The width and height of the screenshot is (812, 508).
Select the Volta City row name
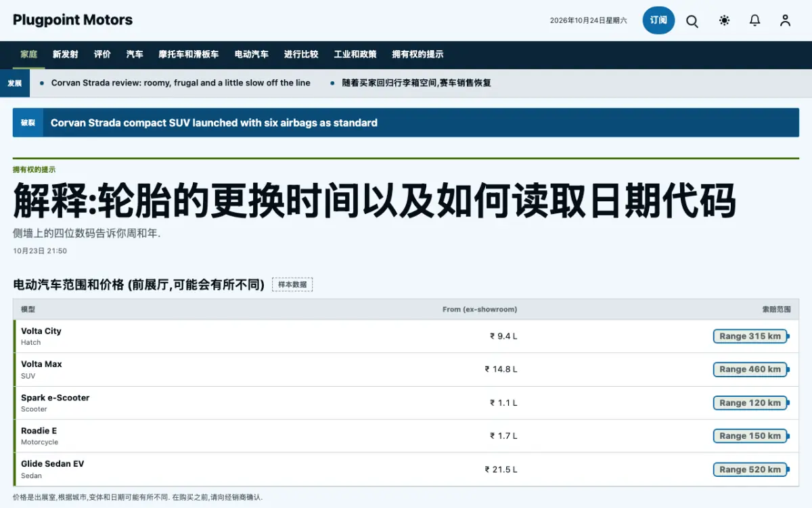tap(41, 331)
